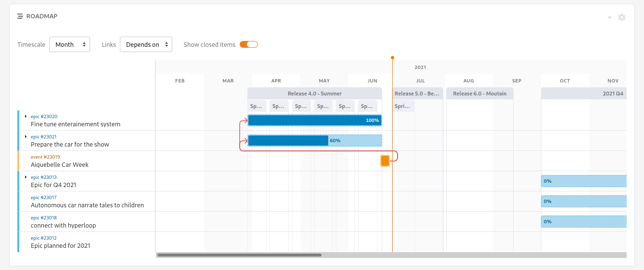Click the SEP month header

click(x=517, y=81)
